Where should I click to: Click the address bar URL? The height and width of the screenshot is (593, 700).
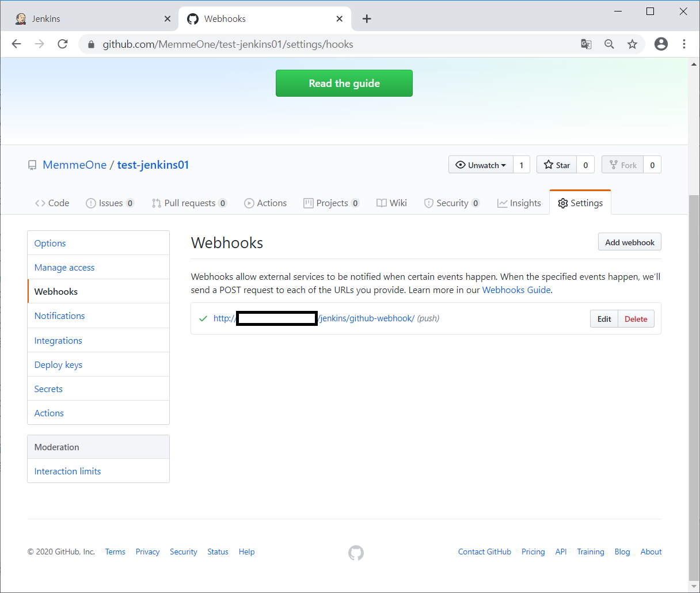pyautogui.click(x=228, y=44)
